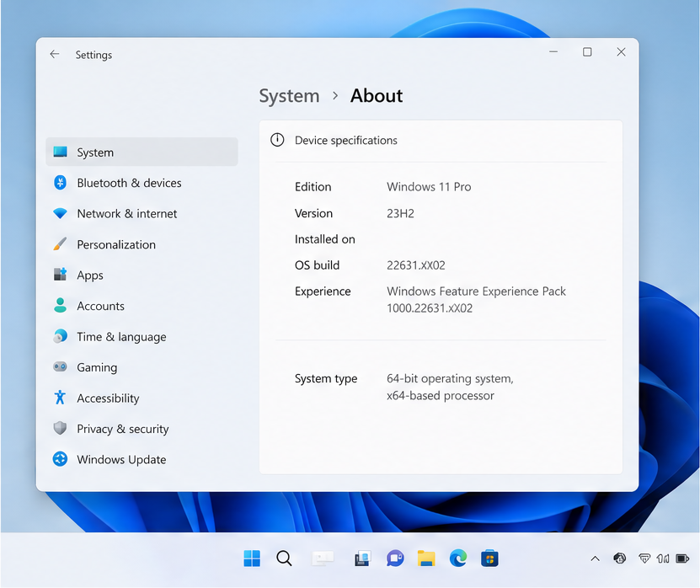Click the Device specifications info icon
Image resolution: width=700 pixels, height=588 pixels.
click(277, 140)
